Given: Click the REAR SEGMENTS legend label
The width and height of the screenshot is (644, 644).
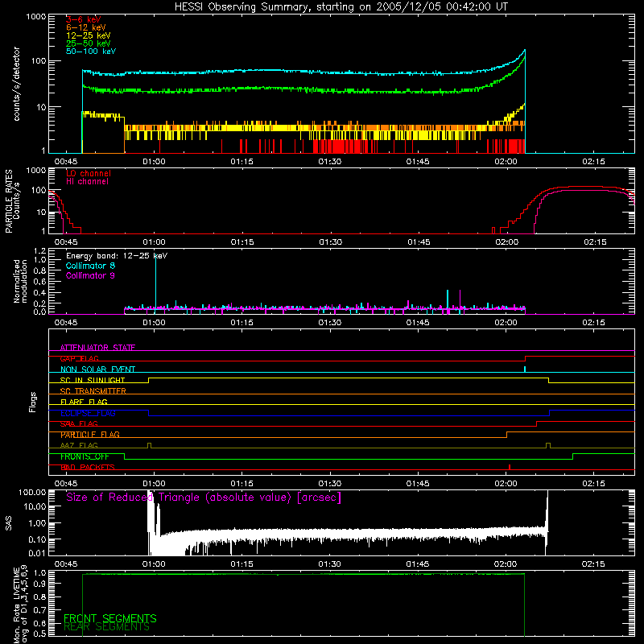Looking at the screenshot, I should click(x=106, y=627).
